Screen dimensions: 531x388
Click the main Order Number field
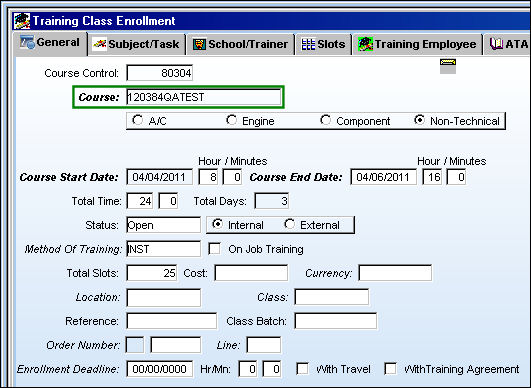click(x=176, y=345)
